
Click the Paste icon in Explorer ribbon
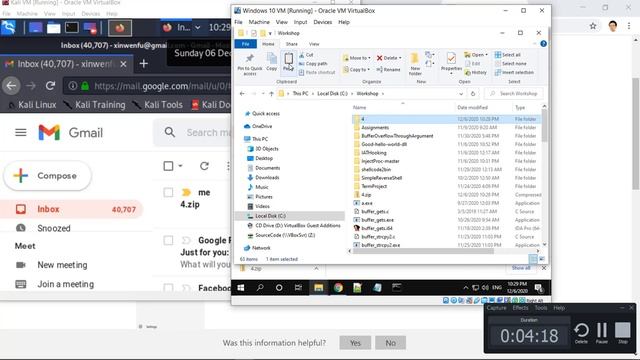click(x=288, y=59)
